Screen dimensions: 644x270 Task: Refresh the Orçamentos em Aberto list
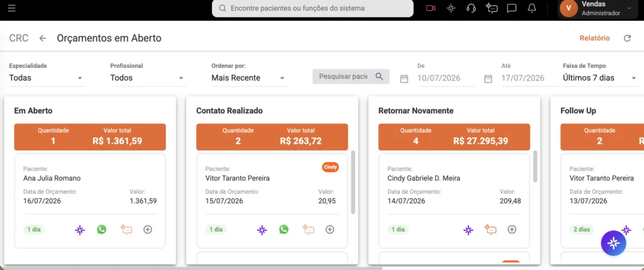tap(627, 38)
